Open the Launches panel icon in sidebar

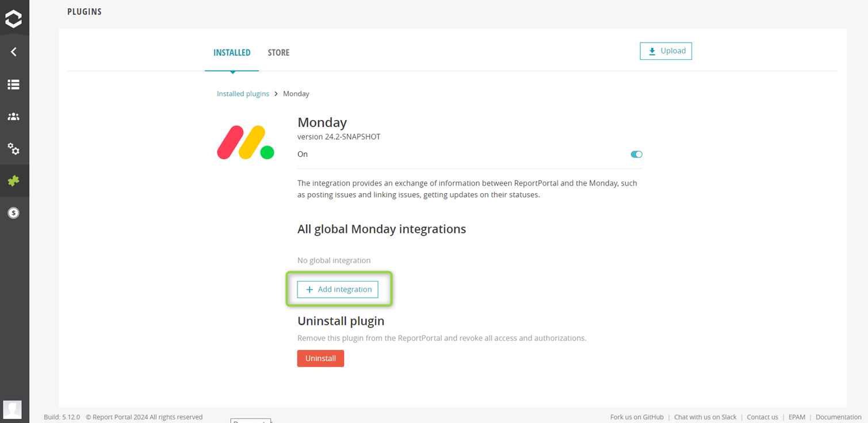coord(14,84)
